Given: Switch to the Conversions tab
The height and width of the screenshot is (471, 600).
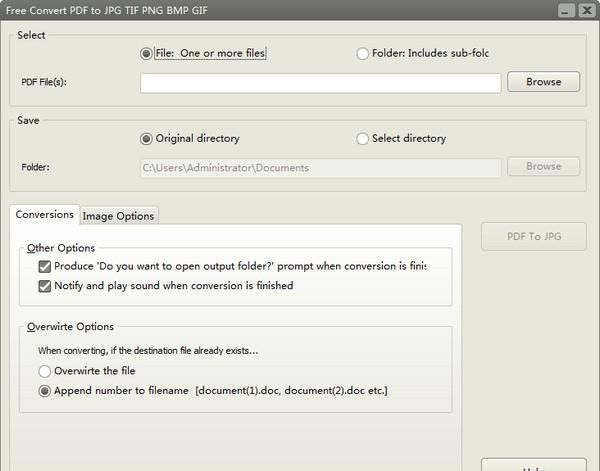Looking at the screenshot, I should tap(44, 215).
